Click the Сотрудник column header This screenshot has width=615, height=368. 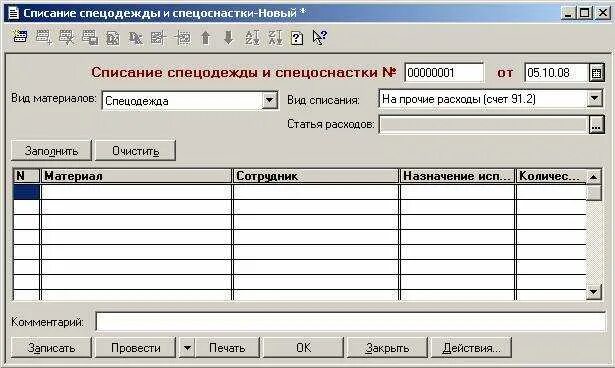316,176
